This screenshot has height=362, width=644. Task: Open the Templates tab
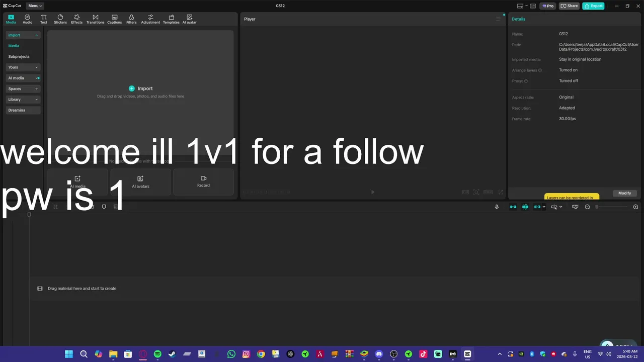tap(171, 19)
